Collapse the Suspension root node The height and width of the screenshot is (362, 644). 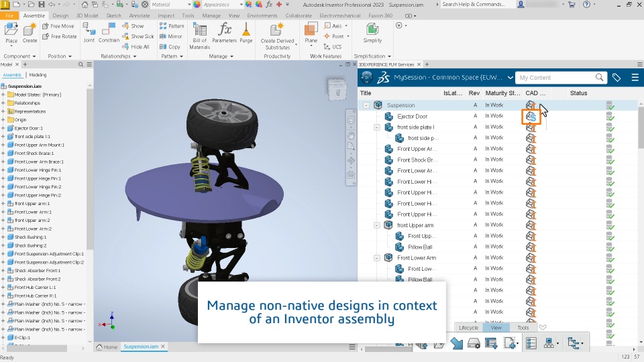coord(366,105)
